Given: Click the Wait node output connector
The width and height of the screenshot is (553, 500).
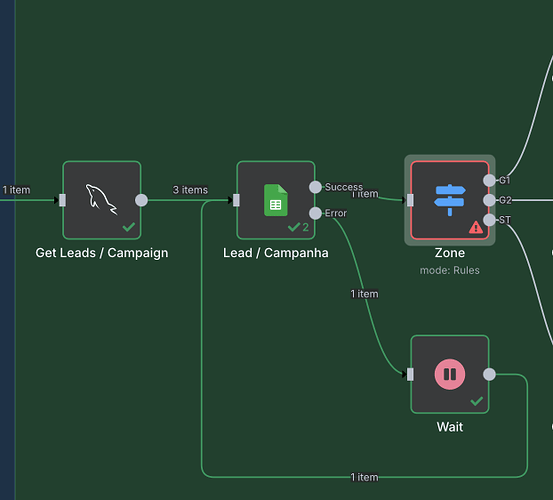Looking at the screenshot, I should tap(489, 374).
